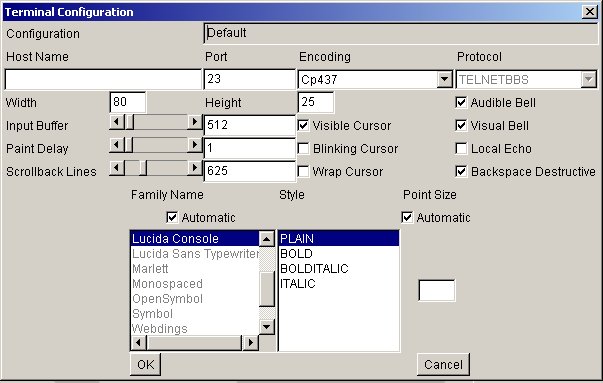Click font list scroll right arrow
Screen dimensions: 603x383
(x=251, y=342)
